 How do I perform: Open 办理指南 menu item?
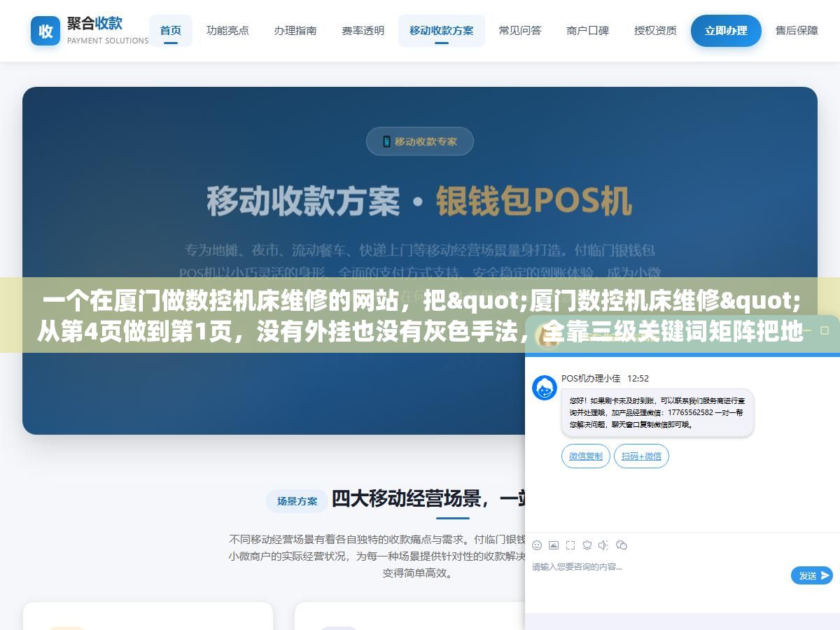295,31
